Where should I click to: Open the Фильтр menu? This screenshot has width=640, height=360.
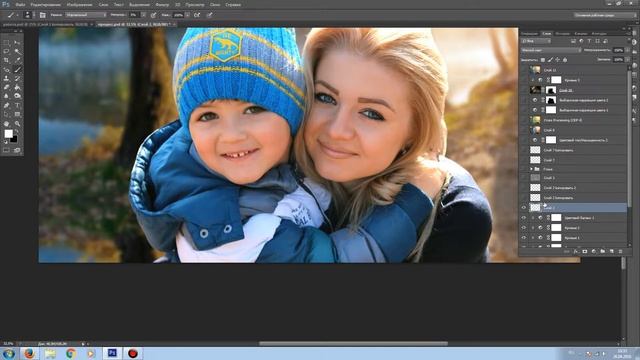(162, 4)
